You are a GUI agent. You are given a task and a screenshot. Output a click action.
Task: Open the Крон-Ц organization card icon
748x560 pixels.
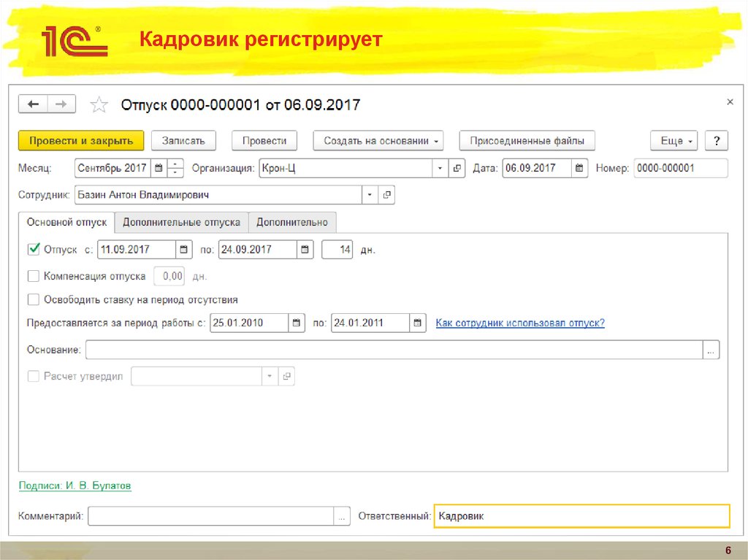pyautogui.click(x=456, y=168)
